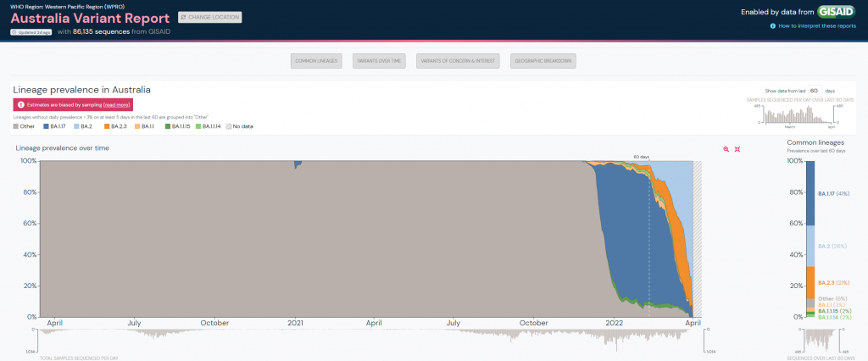Click the info icon beside How to interpret
This screenshot has width=868, height=361.
click(773, 26)
